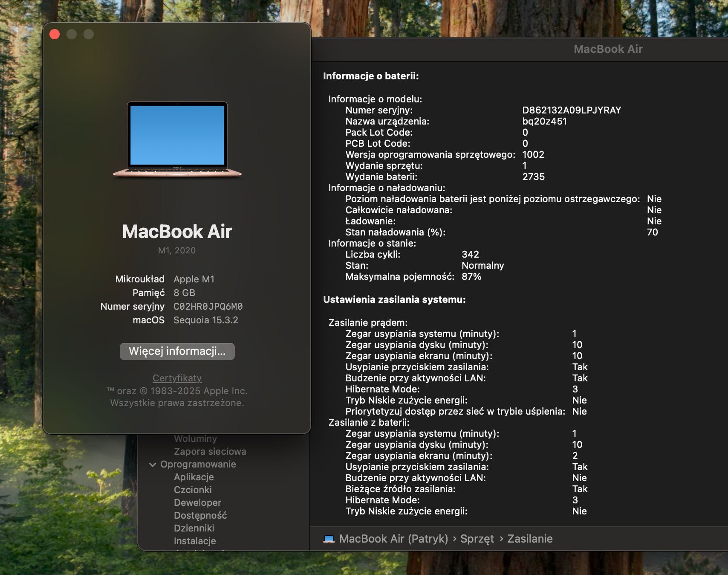
Task: Click Zasilanie in the path bar
Action: pos(530,539)
